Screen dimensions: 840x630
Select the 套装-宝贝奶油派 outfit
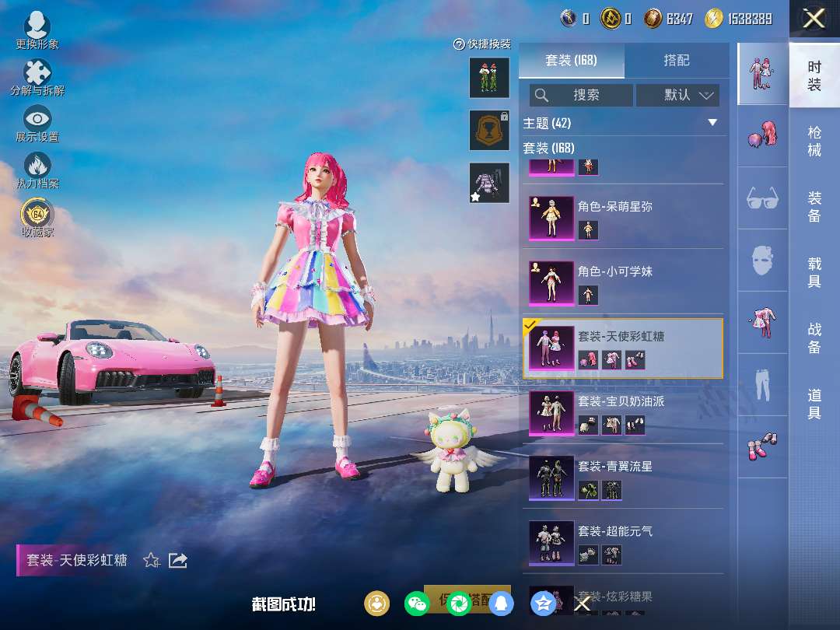622,412
